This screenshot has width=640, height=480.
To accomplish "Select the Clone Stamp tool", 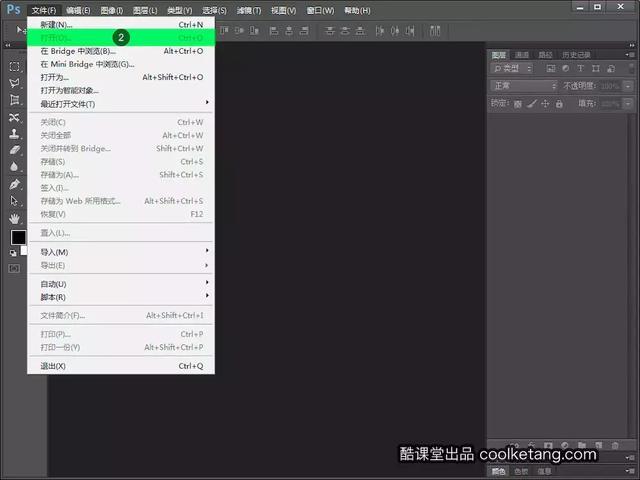I will click(15, 134).
